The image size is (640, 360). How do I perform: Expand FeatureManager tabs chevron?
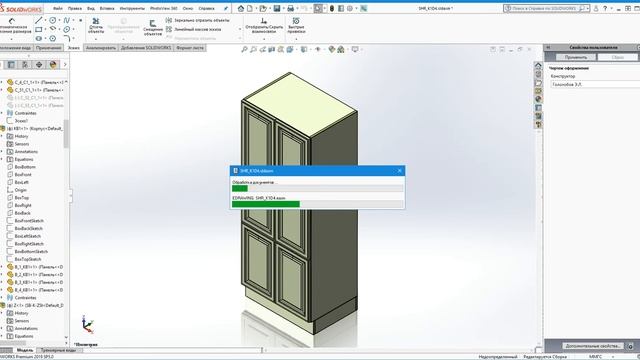coord(64,64)
